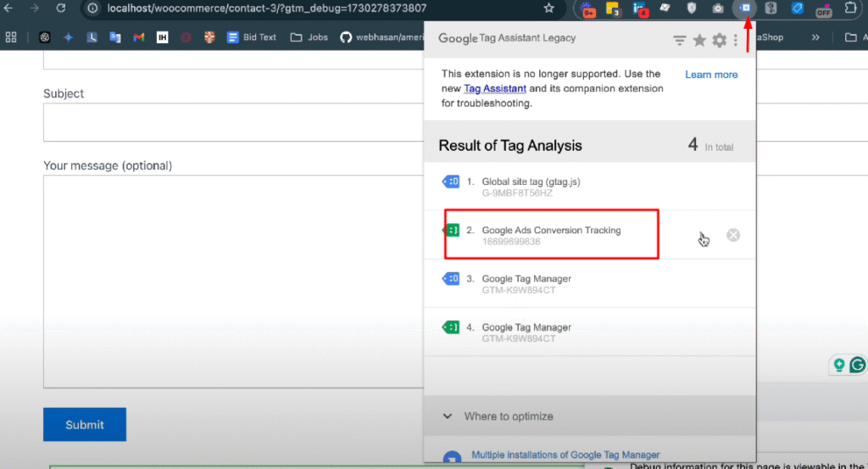868x469 pixels.
Task: Click the extension icon showing OFF badge
Action: click(x=824, y=8)
